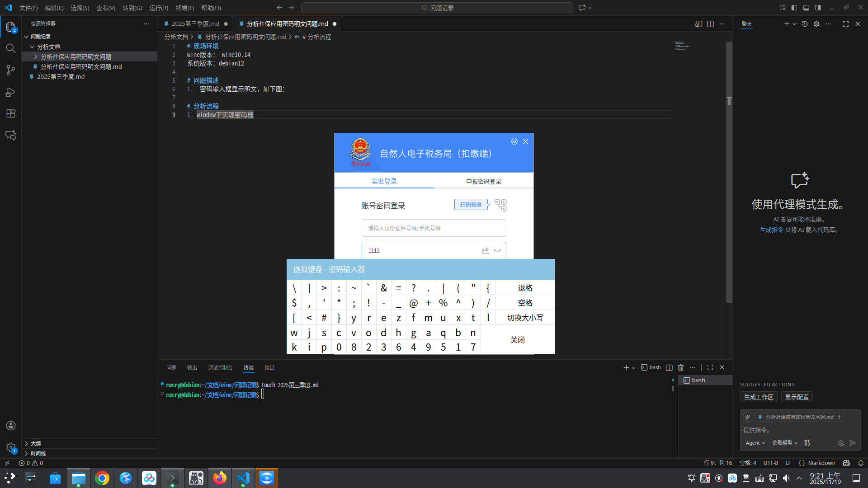Open the chat settings gear
This screenshot has height=488, width=868.
coord(816,24)
